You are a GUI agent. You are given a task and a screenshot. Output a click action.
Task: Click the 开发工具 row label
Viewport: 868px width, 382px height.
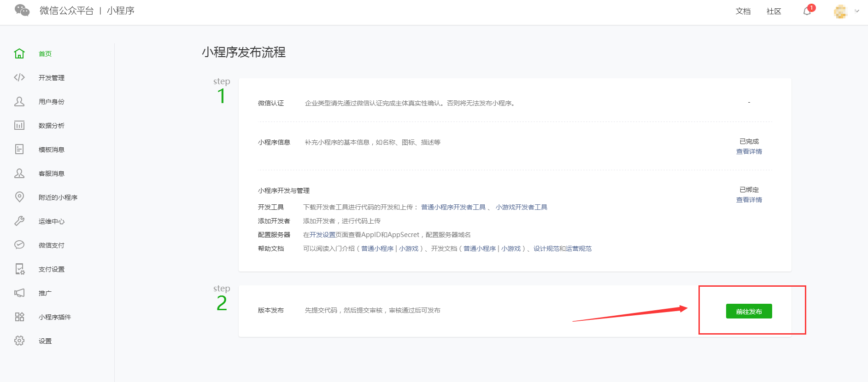(x=271, y=207)
